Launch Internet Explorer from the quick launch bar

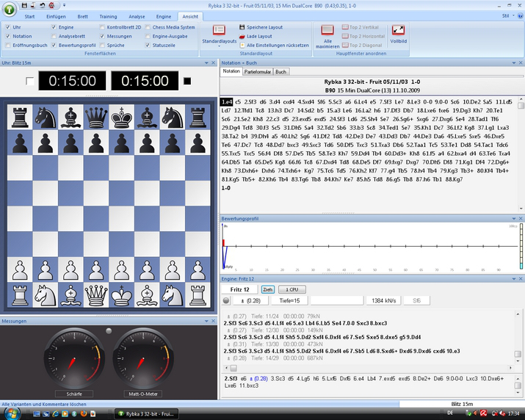tap(56, 413)
